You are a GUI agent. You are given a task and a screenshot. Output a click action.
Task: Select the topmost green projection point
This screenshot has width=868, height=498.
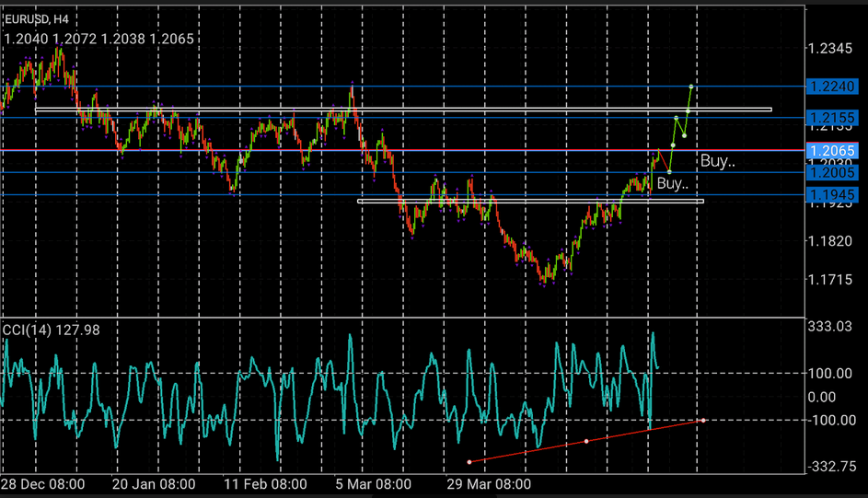tap(691, 87)
